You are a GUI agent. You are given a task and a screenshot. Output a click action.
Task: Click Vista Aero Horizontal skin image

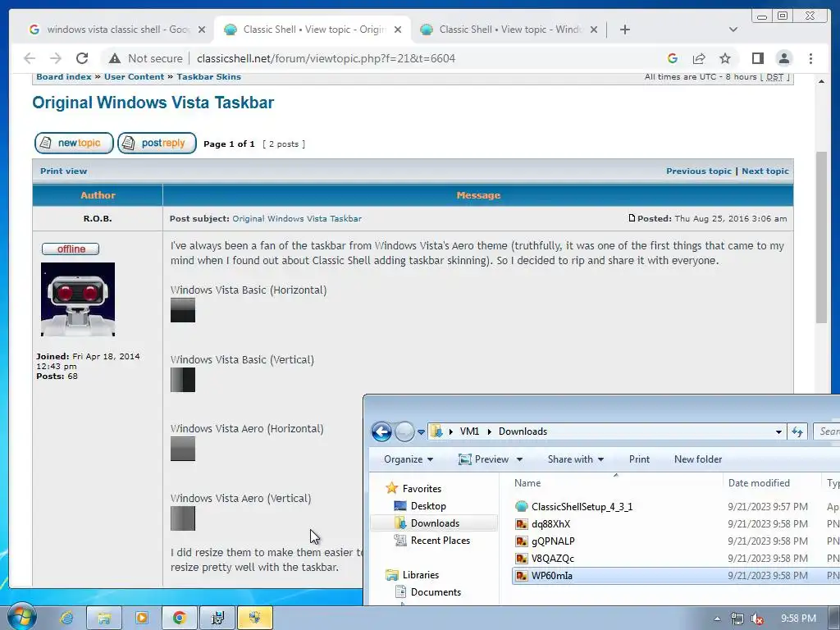(x=183, y=449)
